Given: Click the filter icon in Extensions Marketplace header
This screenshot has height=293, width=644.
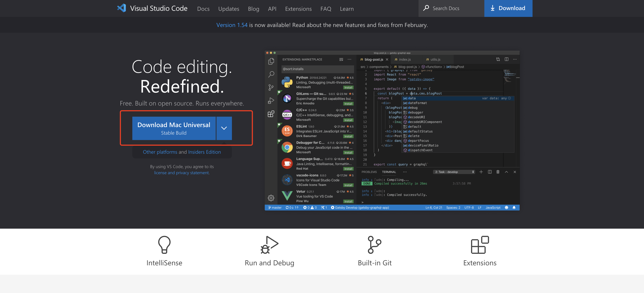Looking at the screenshot, I should click(x=341, y=59).
